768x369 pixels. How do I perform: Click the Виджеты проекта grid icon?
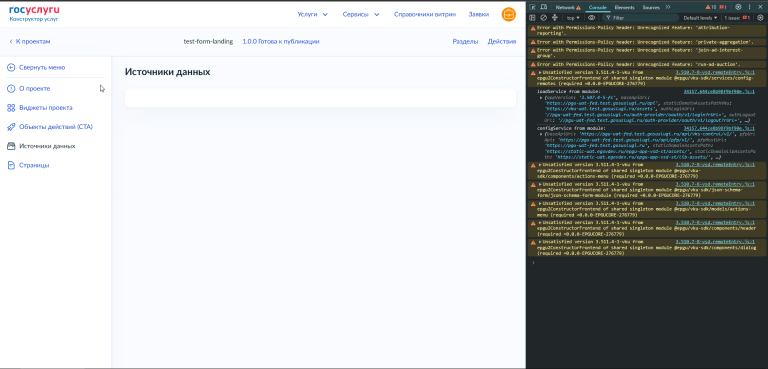tap(11, 108)
